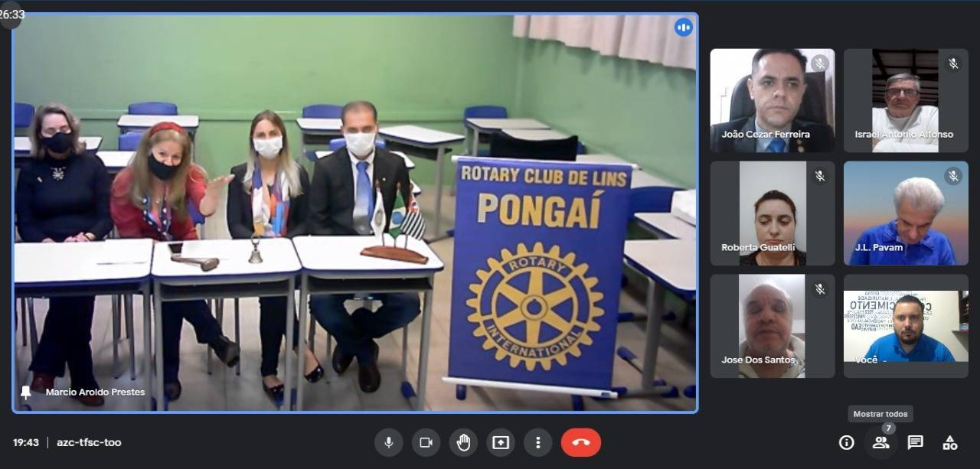Image resolution: width=980 pixels, height=469 pixels.
Task: Click muted mic icon on João Cezar Ferreira tile
Action: tap(820, 64)
